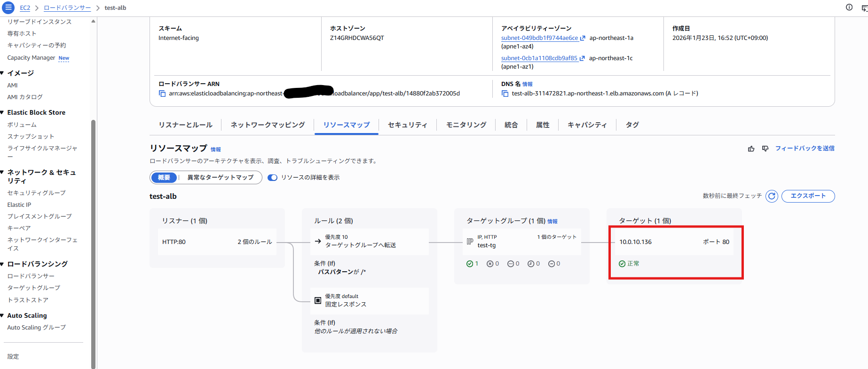The image size is (868, 369).
Task: Open Capacity Manager in sidebar
Action: 31,58
